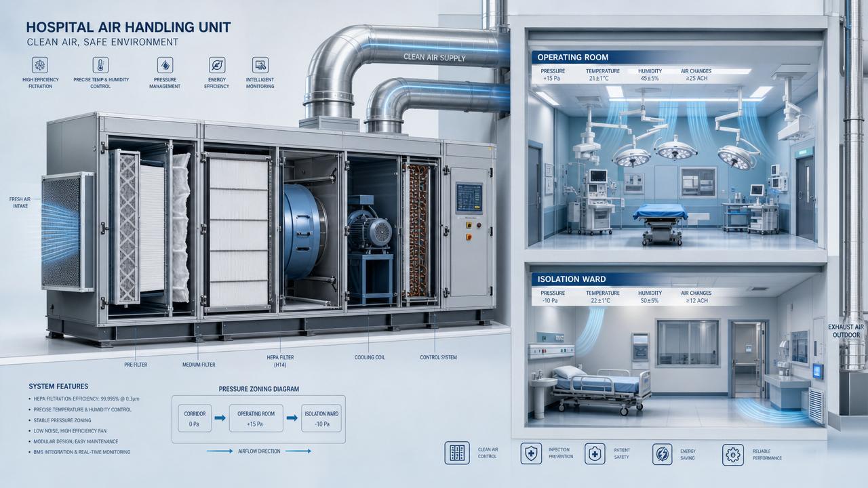The width and height of the screenshot is (868, 488).
Task: Select the Isolation Ward -10 Pa diagram box
Action: (x=321, y=418)
